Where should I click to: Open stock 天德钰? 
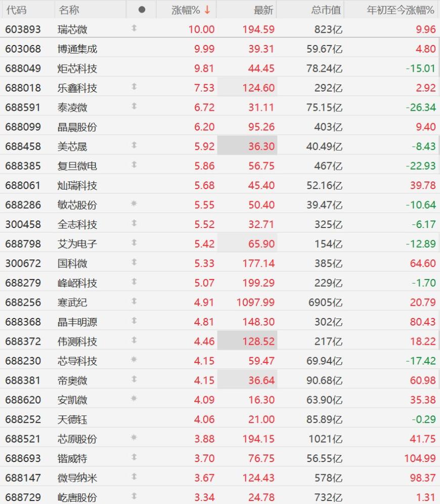pyautogui.click(x=72, y=420)
